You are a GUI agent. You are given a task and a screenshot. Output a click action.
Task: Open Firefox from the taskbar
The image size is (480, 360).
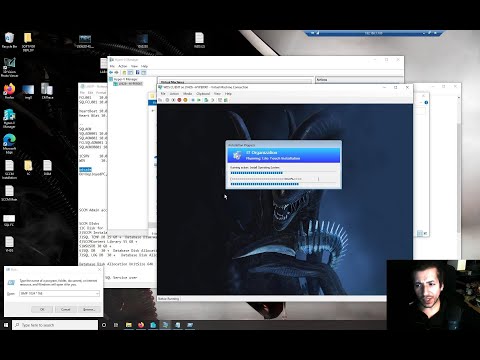click(141, 325)
